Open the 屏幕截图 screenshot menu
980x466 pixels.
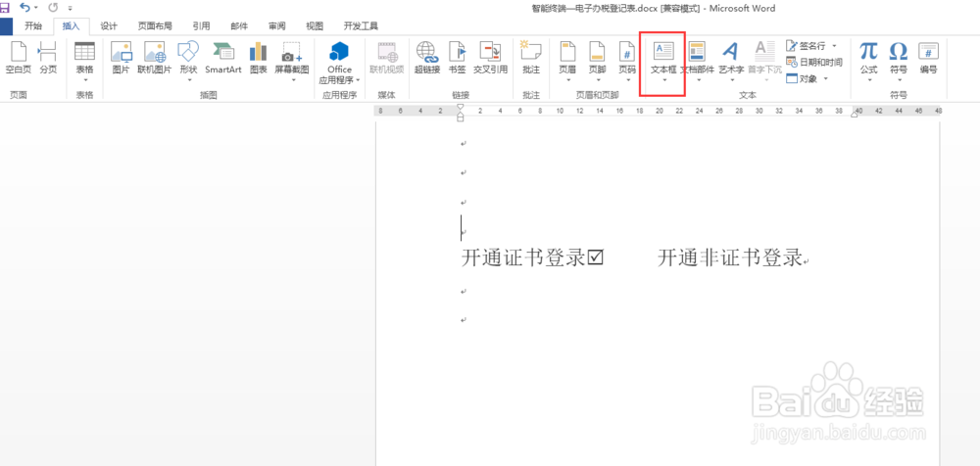point(292,62)
